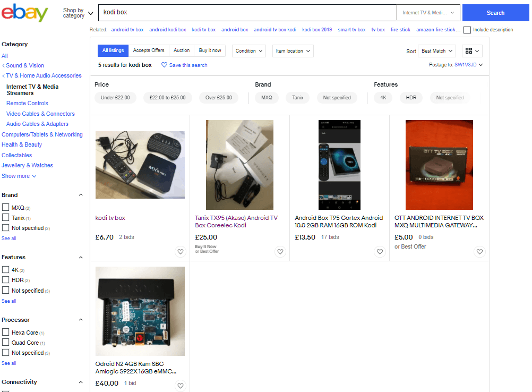Add kodi tv box to watchlist heart
This screenshot has width=532, height=392.
coord(181,252)
